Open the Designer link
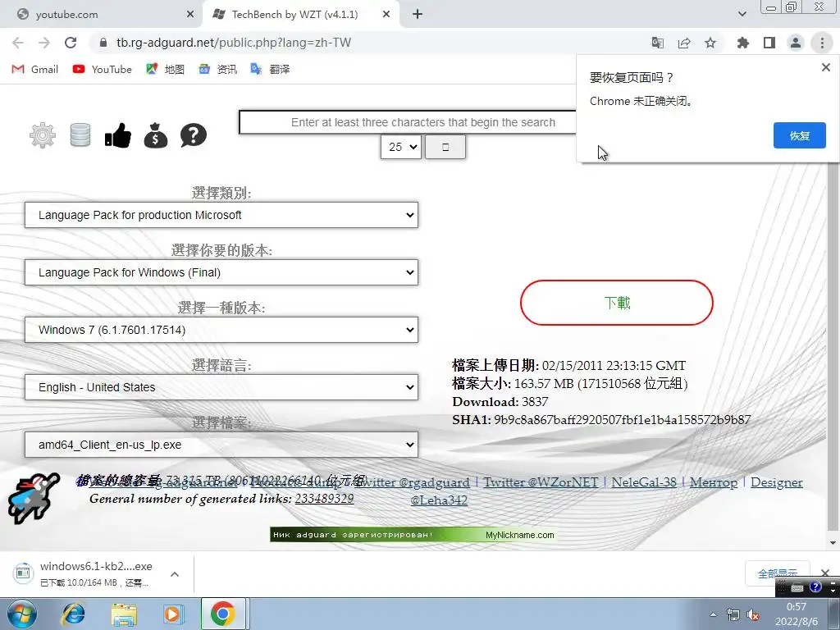 (x=776, y=482)
